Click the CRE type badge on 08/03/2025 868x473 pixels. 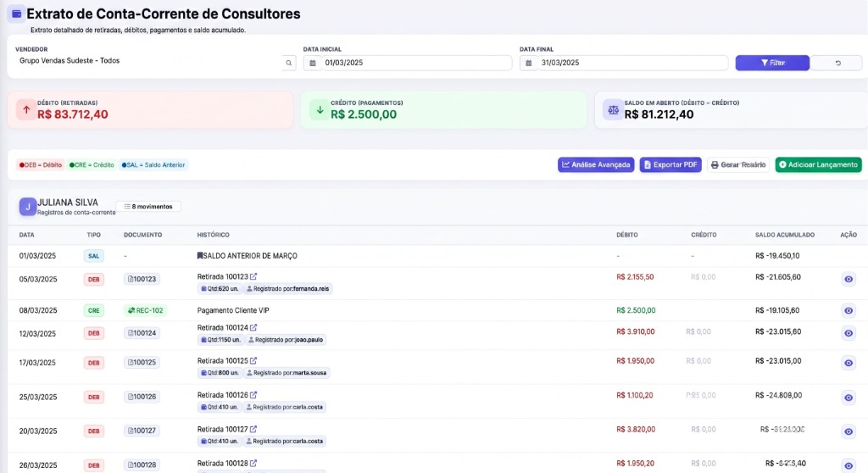[93, 311]
